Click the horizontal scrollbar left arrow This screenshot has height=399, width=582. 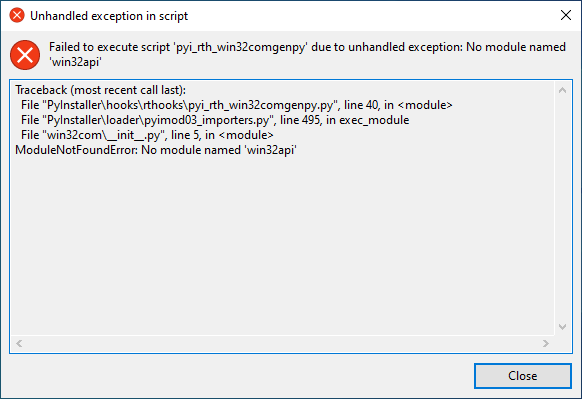19,343
